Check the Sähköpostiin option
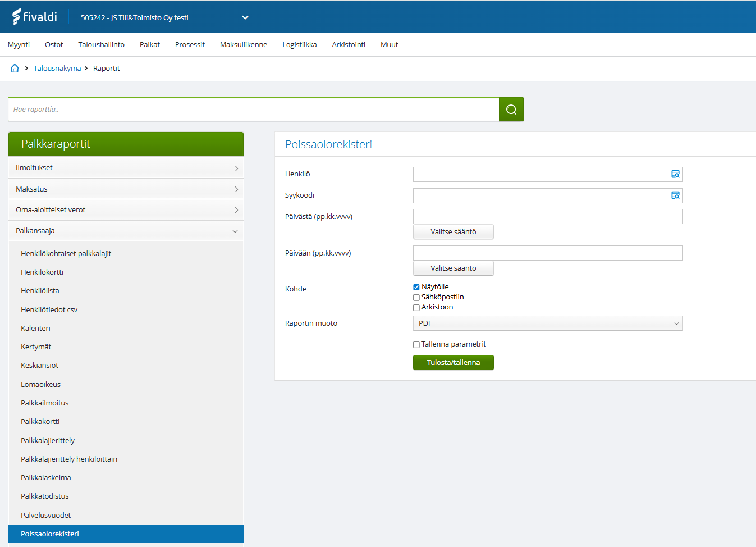Image resolution: width=756 pixels, height=547 pixels. tap(416, 297)
